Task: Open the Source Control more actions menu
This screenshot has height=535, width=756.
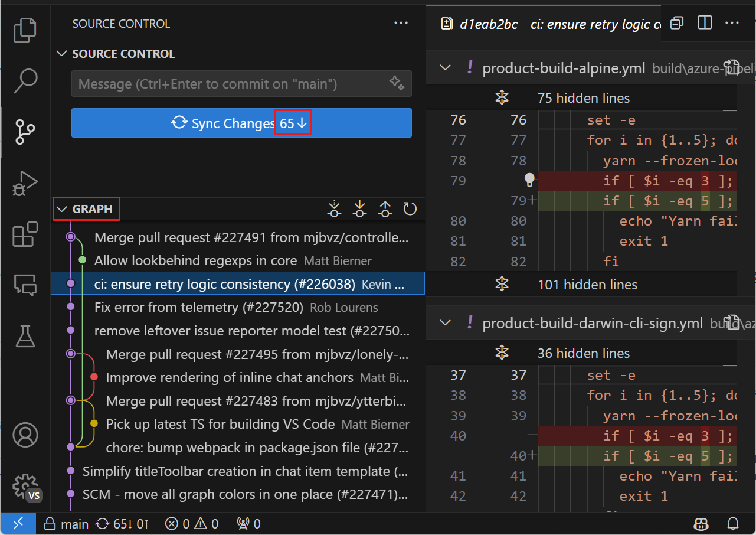Action: click(401, 23)
